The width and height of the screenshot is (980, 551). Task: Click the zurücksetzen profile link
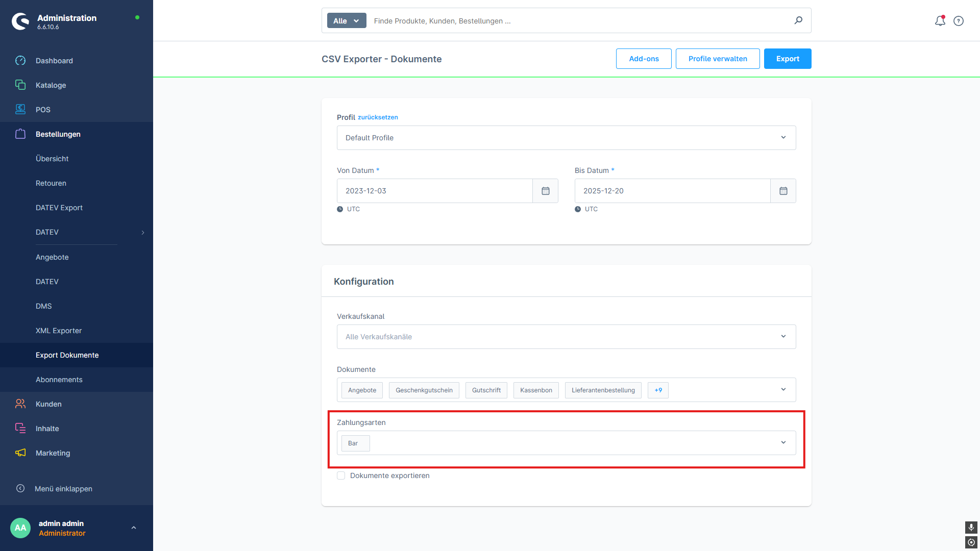[x=378, y=117]
